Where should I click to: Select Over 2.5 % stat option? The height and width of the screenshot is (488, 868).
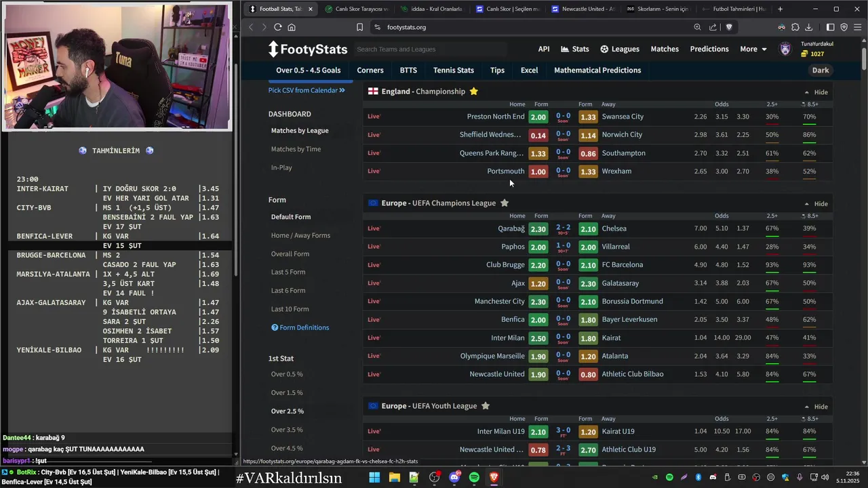pos(288,411)
